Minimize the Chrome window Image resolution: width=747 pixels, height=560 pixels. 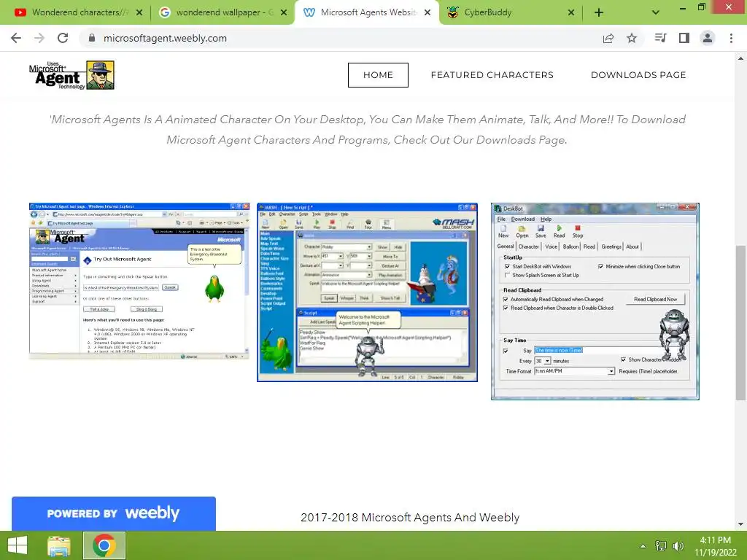coord(682,7)
